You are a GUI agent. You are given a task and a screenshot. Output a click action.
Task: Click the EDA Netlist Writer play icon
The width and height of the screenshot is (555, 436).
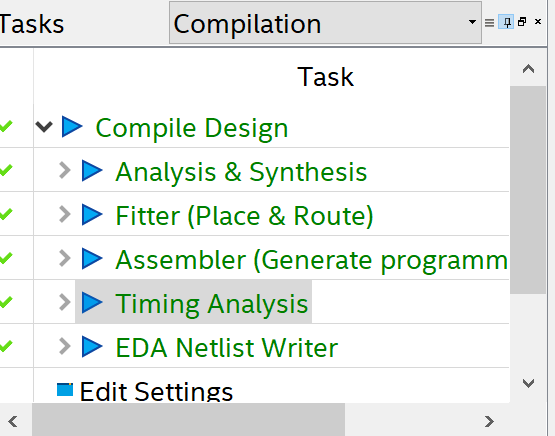(92, 346)
